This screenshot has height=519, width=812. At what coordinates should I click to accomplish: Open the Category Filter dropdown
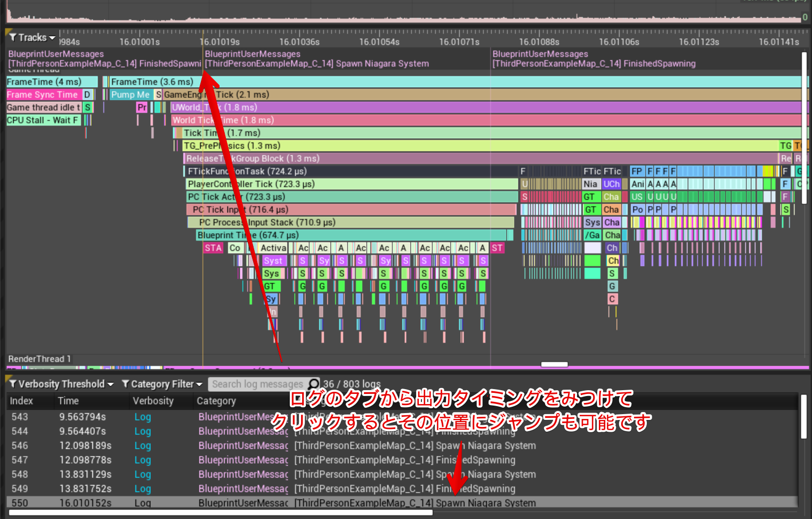pyautogui.click(x=198, y=384)
